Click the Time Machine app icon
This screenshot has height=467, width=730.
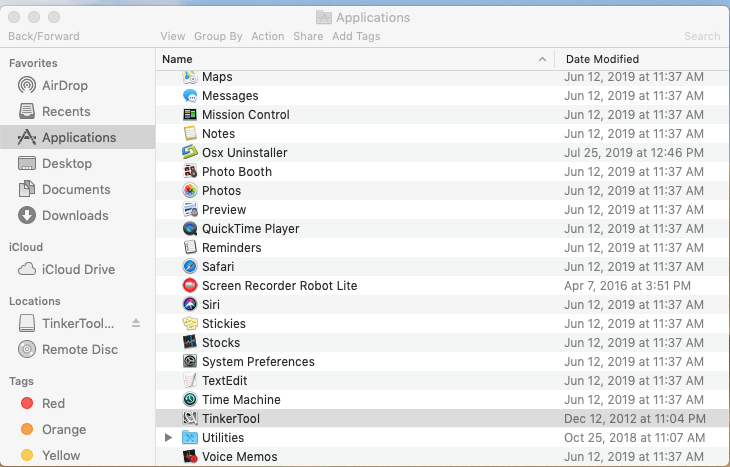[x=189, y=399]
